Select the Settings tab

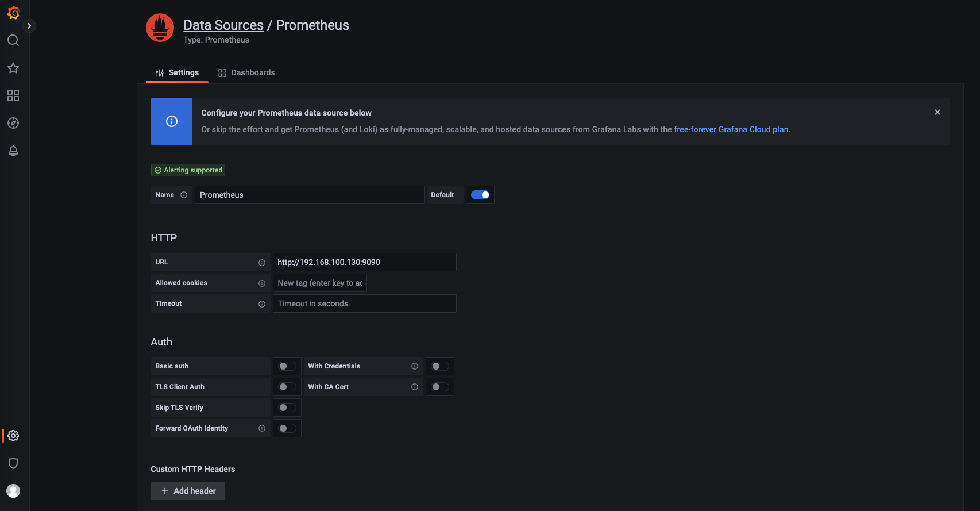tap(177, 72)
